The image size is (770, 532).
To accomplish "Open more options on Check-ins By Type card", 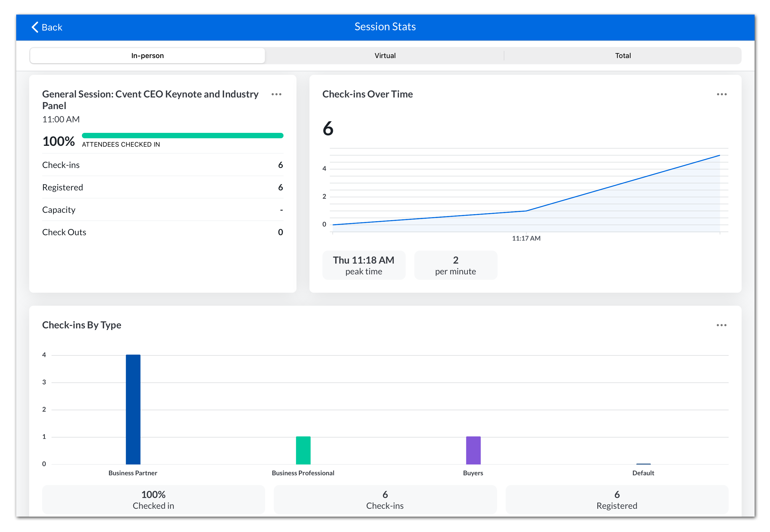I will 721,325.
